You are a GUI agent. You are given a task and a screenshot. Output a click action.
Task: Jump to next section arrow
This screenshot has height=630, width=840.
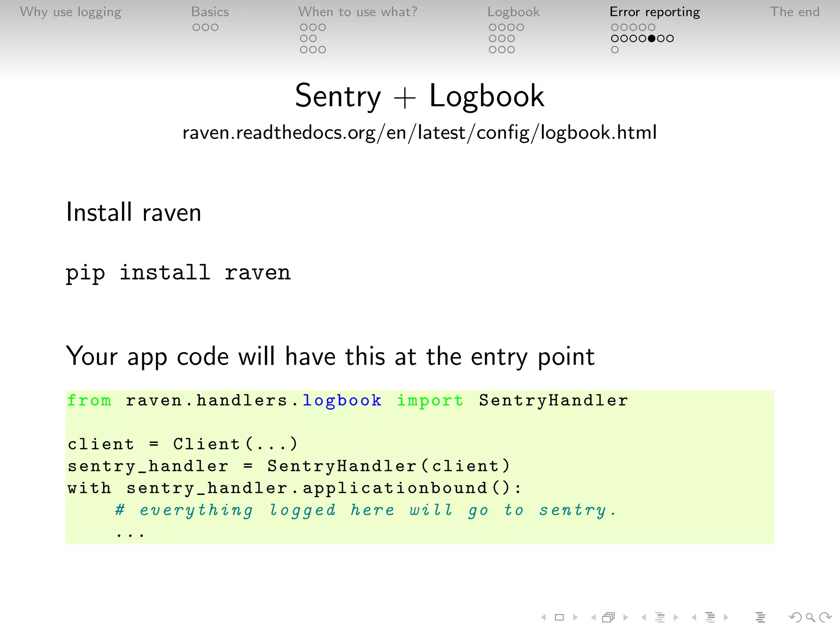tap(726, 617)
